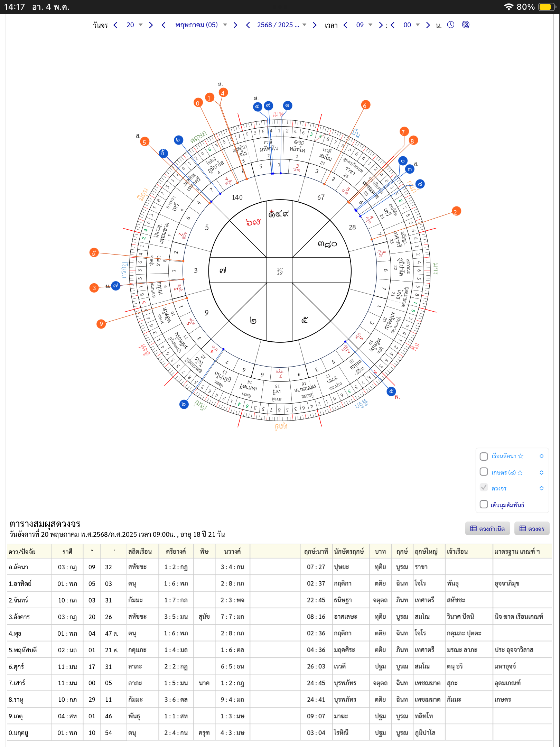The height and width of the screenshot is (747, 560).
Task: Enable the เกษตร (๘) checkbox
Action: tap(484, 472)
